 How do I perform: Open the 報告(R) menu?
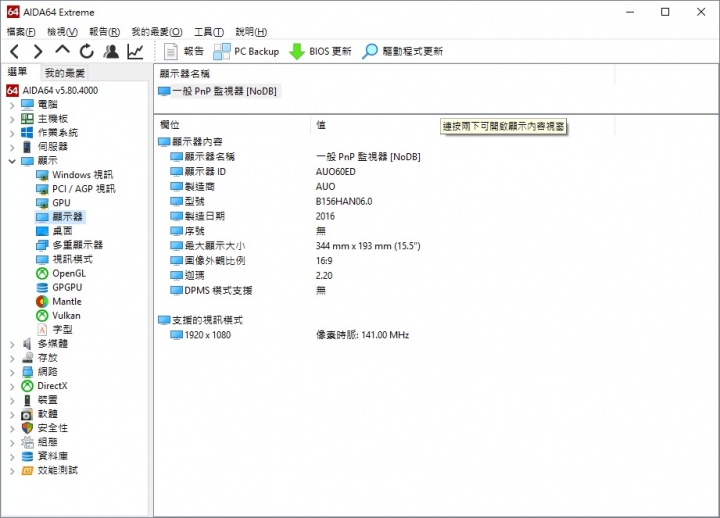[105, 32]
